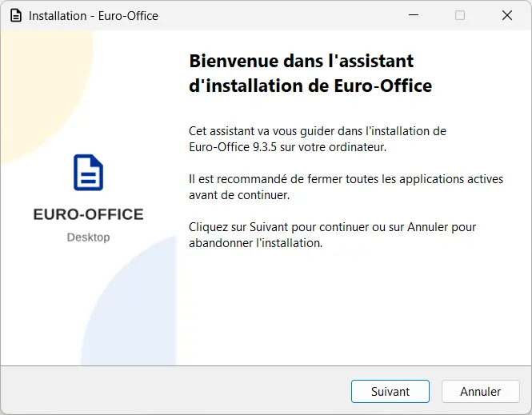The width and height of the screenshot is (532, 415).
Task: Click the text "Euro-Office 9.3.5 sur votre ordinateur."
Action: [x=288, y=147]
